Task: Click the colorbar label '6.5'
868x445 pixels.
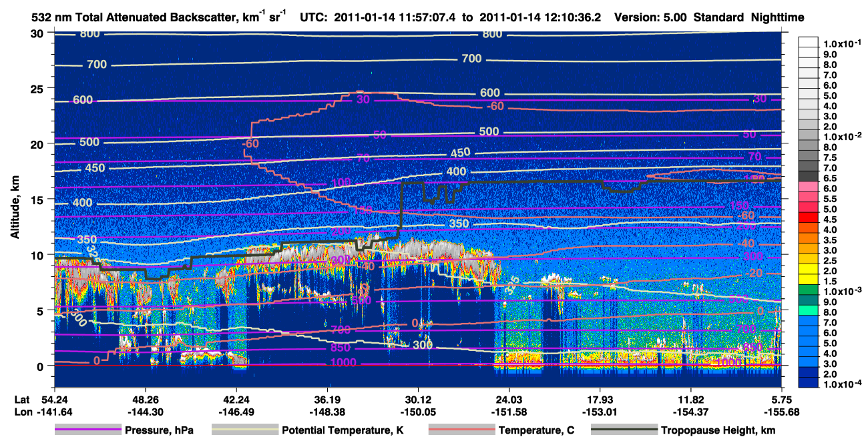Action: click(831, 179)
